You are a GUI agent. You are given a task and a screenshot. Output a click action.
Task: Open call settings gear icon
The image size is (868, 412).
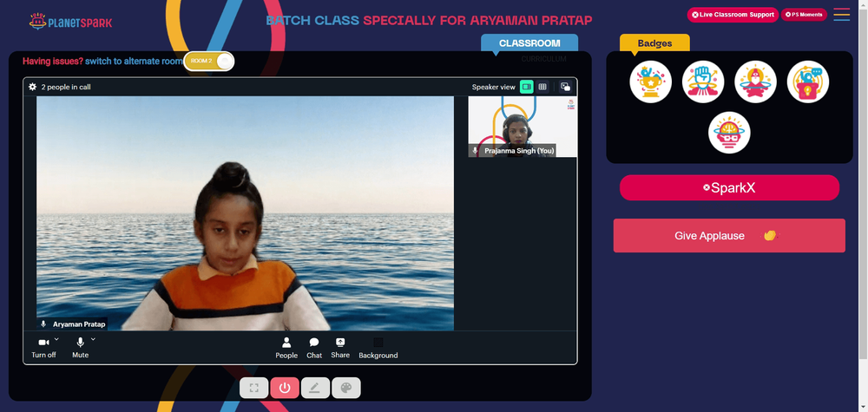[33, 87]
